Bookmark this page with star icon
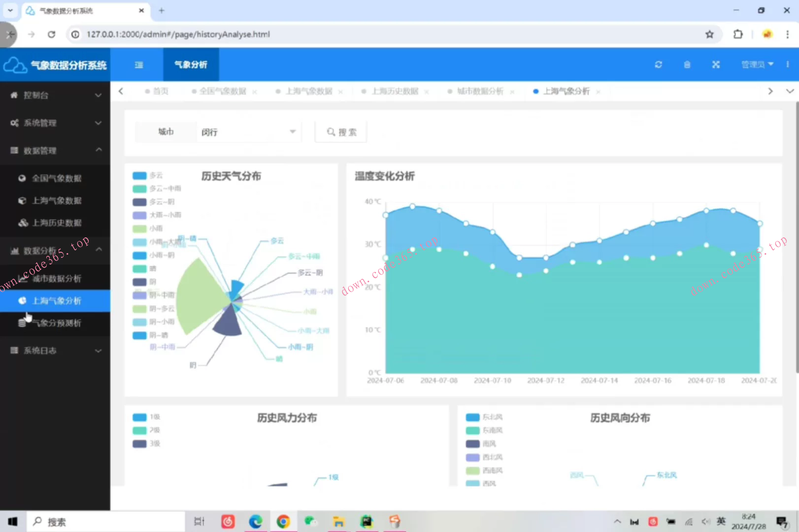The width and height of the screenshot is (799, 532). (709, 34)
